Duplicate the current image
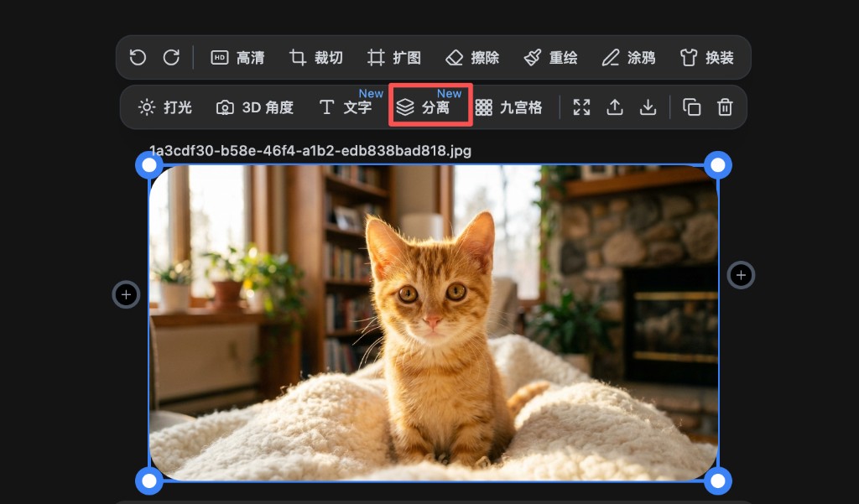 coord(691,107)
